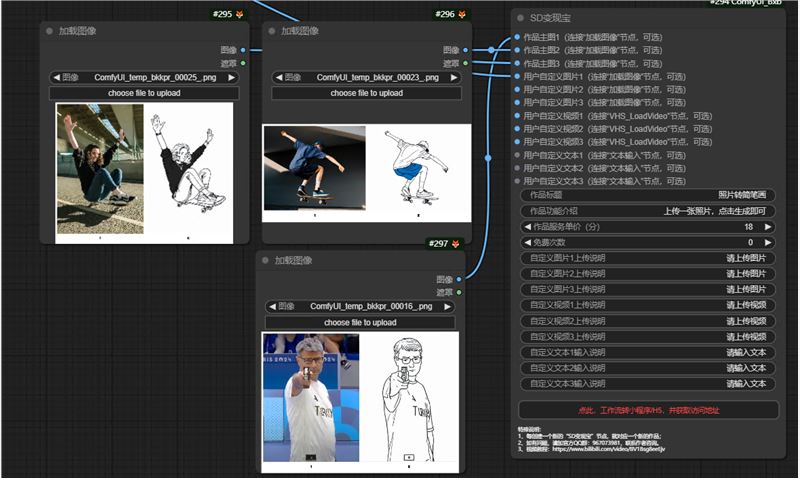This screenshot has height=478, width=800.
Task: Open the bilibili.com video tutorial link
Action: point(609,449)
